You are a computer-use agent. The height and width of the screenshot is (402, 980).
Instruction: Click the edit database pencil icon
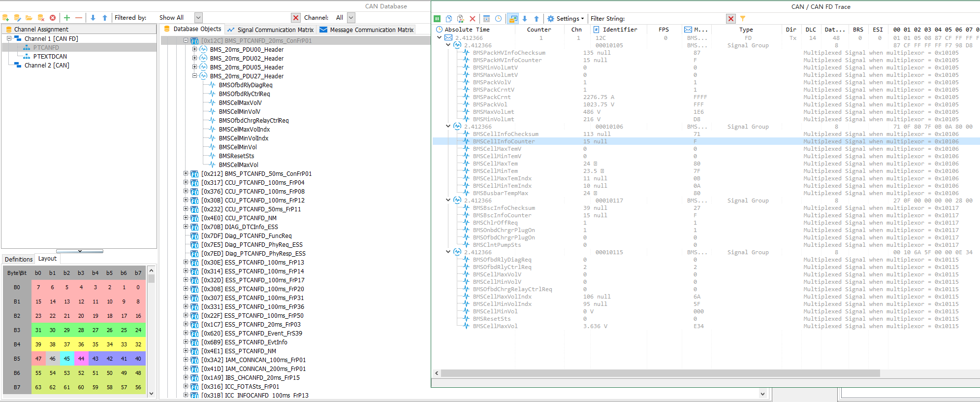pyautogui.click(x=17, y=18)
